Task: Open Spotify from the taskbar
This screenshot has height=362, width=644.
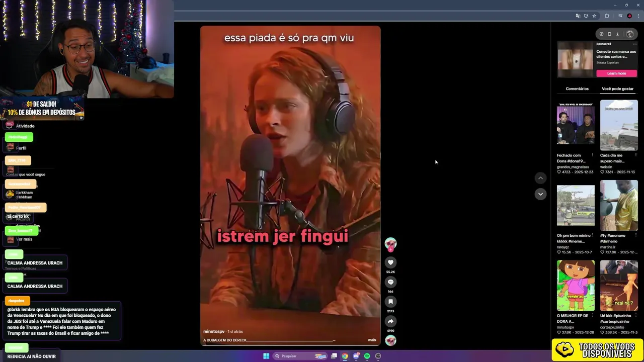Action: 367,356
